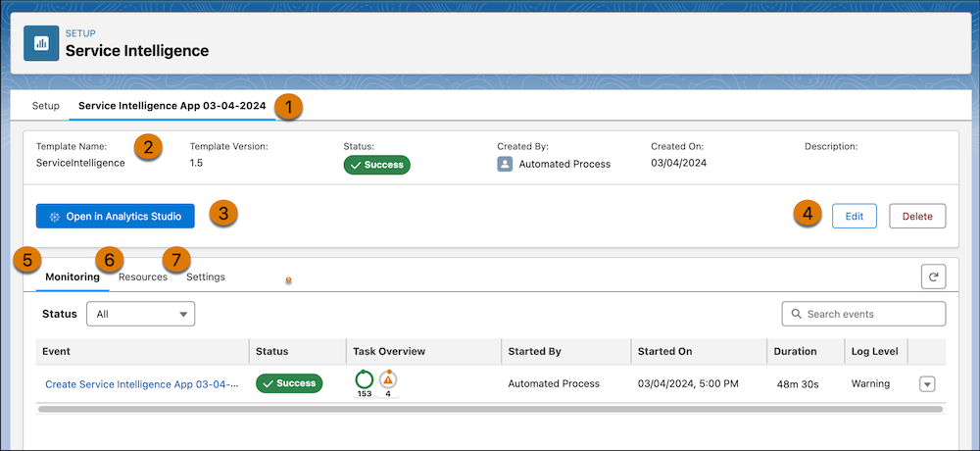Click the Success status badge in the event row
This screenshot has height=451, width=980.
289,383
